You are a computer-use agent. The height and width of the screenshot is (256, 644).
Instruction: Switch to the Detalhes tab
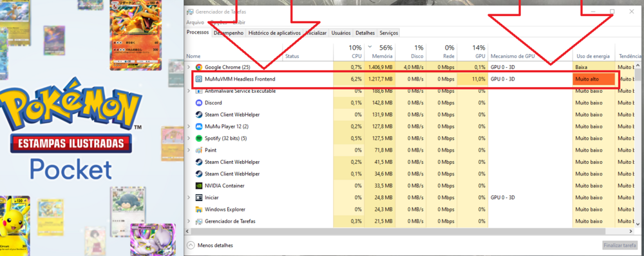click(365, 33)
